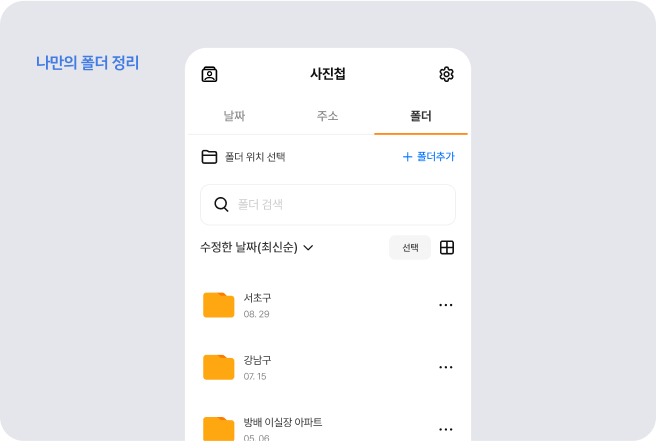Select the 폴더 tab
The height and width of the screenshot is (441, 656).
pos(420,116)
